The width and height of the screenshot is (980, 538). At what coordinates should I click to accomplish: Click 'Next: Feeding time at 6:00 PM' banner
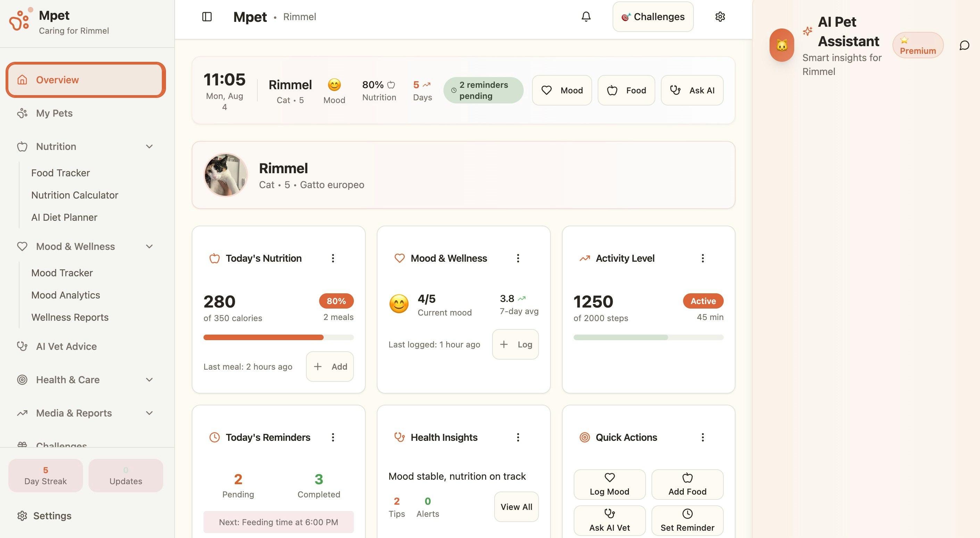[279, 522]
